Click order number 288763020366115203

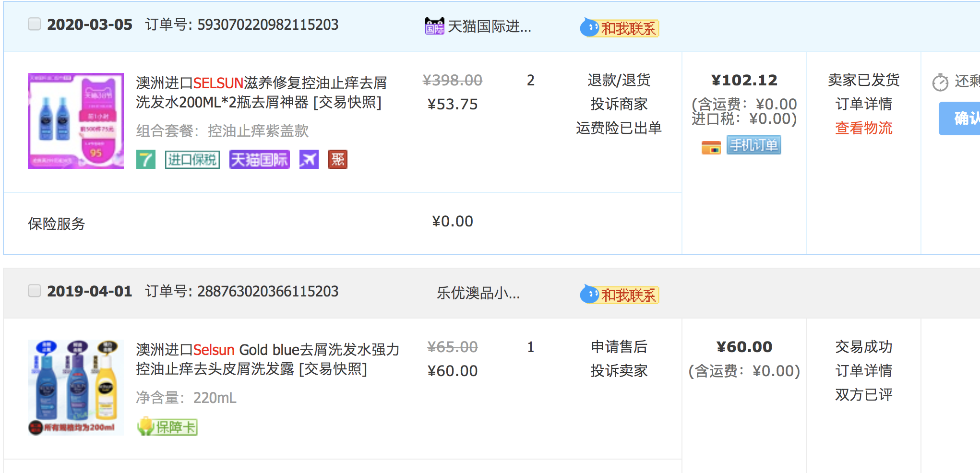[x=268, y=291]
